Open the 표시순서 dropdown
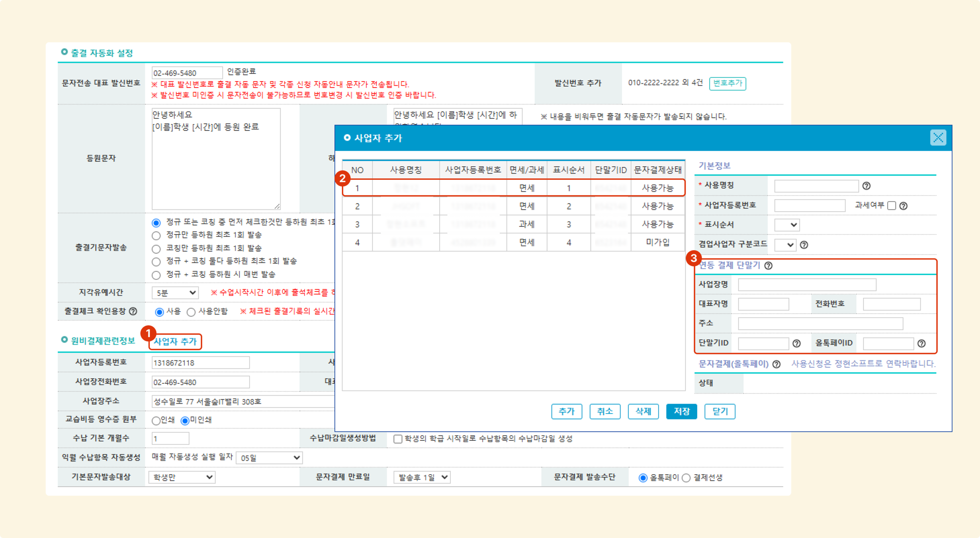The height and width of the screenshot is (538, 980). click(787, 225)
